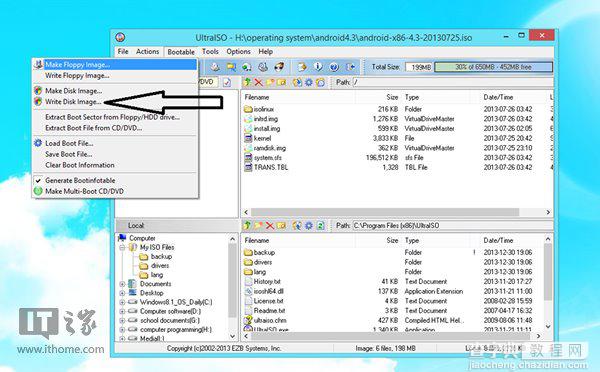Click the Mount to Virtual Drive icon
This screenshot has width=600, height=372.
(263, 67)
